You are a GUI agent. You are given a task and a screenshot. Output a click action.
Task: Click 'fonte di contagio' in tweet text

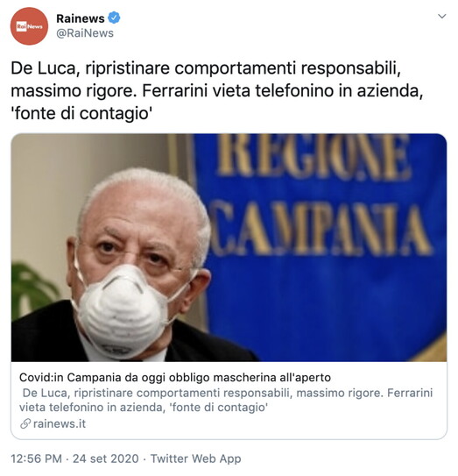(81, 114)
